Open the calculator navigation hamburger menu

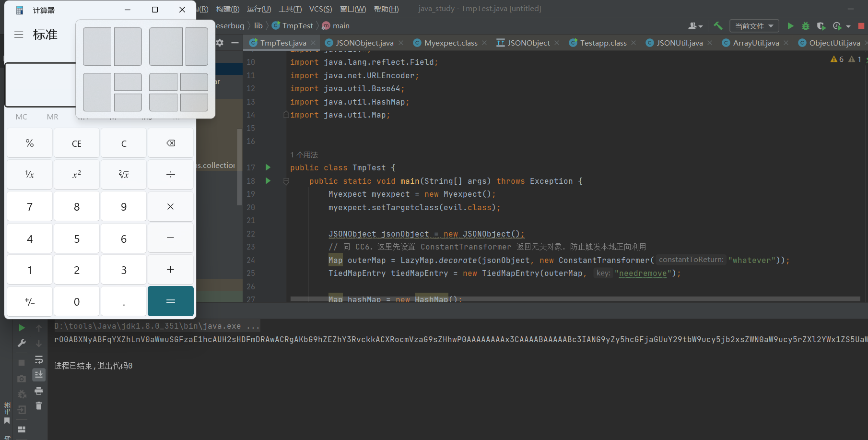[19, 35]
